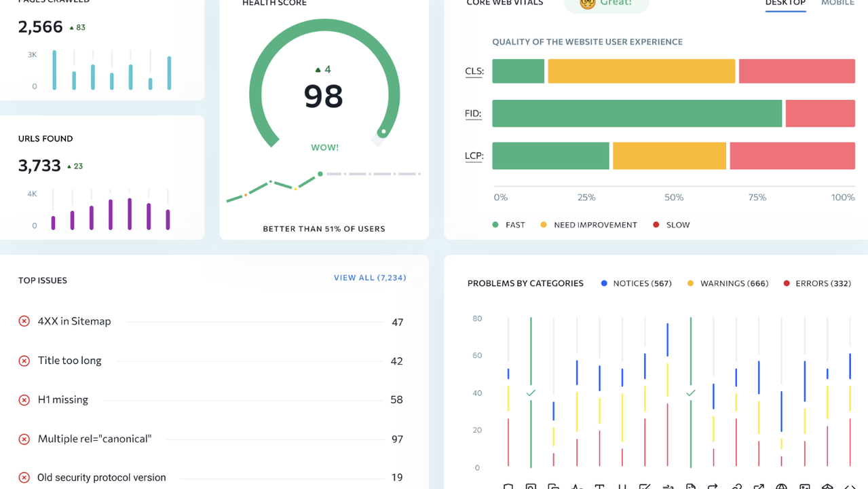The width and height of the screenshot is (868, 489).
Task: Click the error icon beside 4XX in Sitemap
Action: pos(24,321)
